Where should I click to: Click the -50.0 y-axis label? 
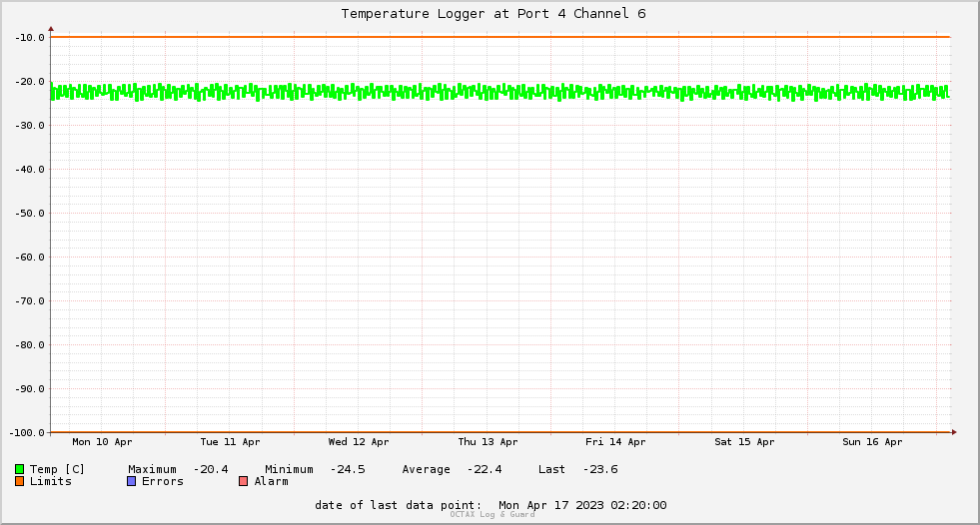click(x=30, y=214)
